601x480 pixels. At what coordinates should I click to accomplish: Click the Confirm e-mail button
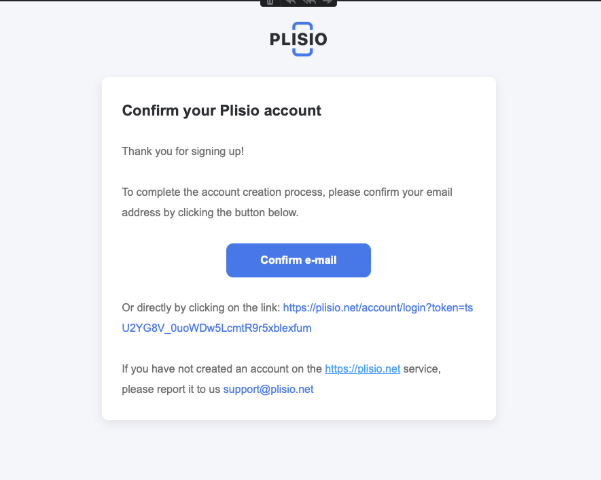click(x=298, y=260)
